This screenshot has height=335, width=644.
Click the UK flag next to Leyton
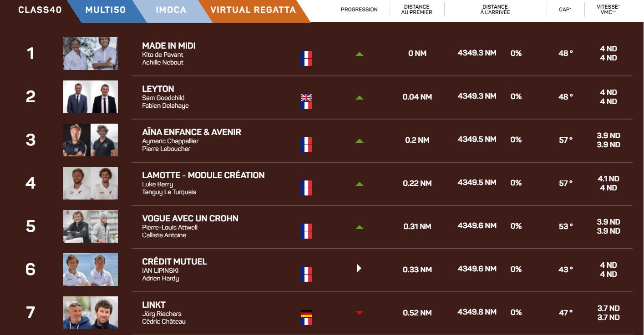(306, 98)
